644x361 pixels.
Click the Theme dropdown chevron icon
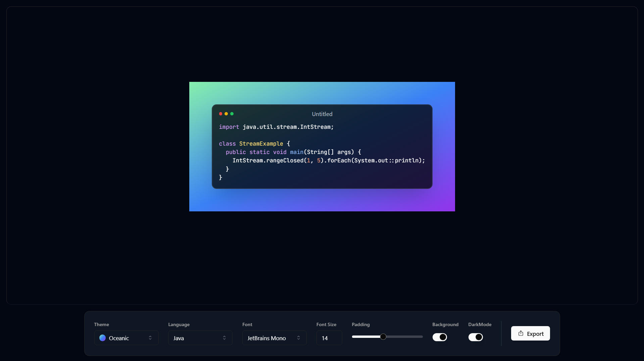click(x=151, y=338)
